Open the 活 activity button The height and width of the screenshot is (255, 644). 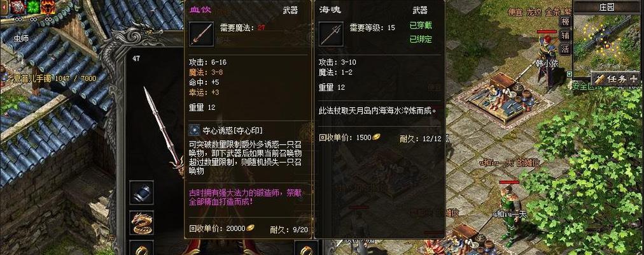click(x=566, y=49)
